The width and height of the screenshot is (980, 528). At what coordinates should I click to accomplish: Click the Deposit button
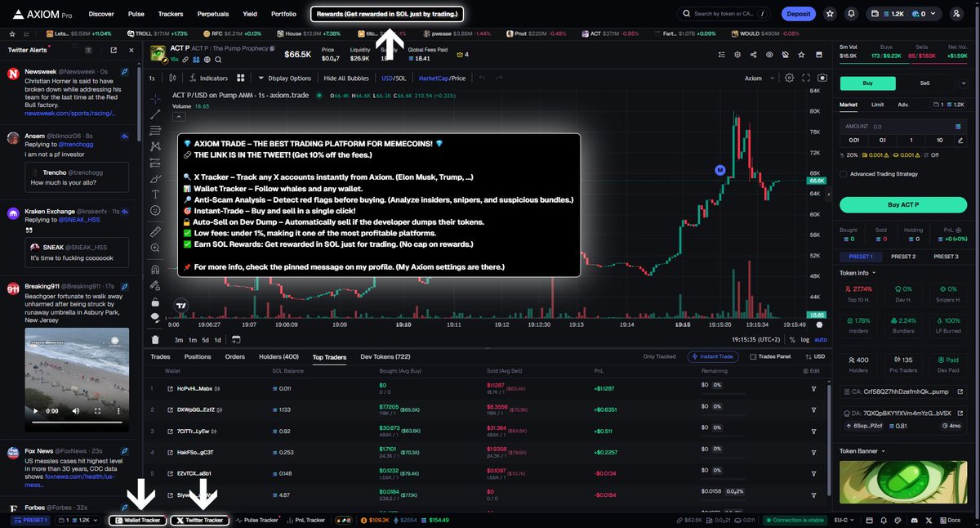point(799,14)
